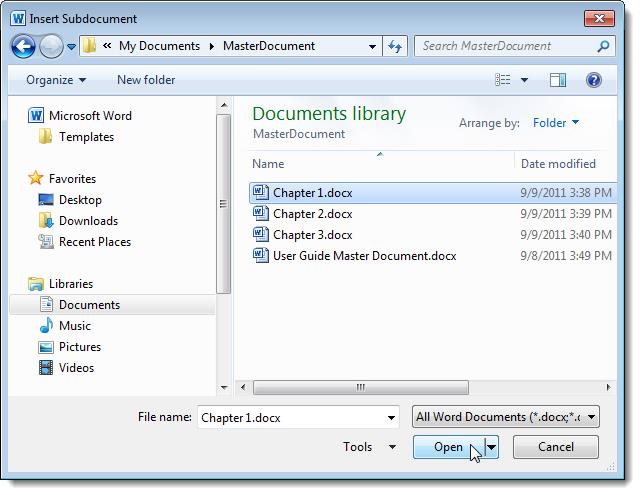Select Downloads under Favorites
The image size is (640, 495).
[x=78, y=220]
